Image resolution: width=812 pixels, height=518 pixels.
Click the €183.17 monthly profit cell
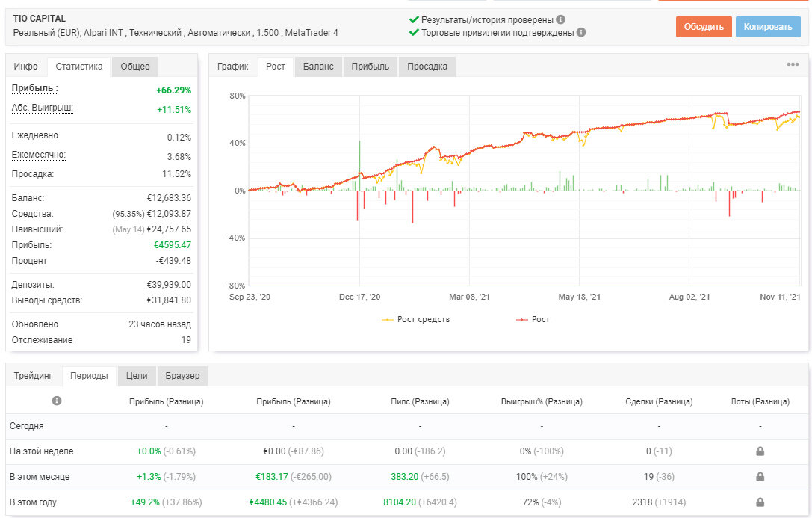pyautogui.click(x=293, y=477)
